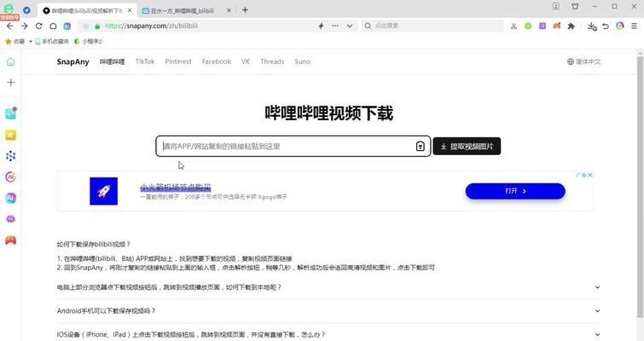Open the 小程序 bookmark entry
644x341 pixels.
point(88,42)
